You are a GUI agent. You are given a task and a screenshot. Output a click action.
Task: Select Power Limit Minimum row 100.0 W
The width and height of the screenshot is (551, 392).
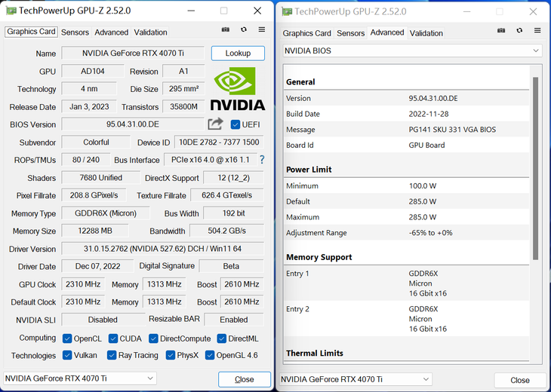click(x=407, y=186)
